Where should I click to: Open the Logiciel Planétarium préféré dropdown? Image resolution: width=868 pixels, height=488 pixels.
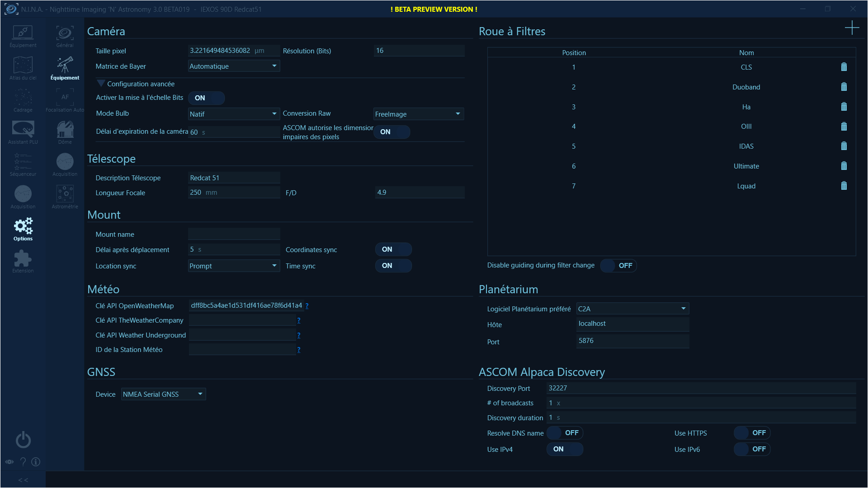coord(632,309)
